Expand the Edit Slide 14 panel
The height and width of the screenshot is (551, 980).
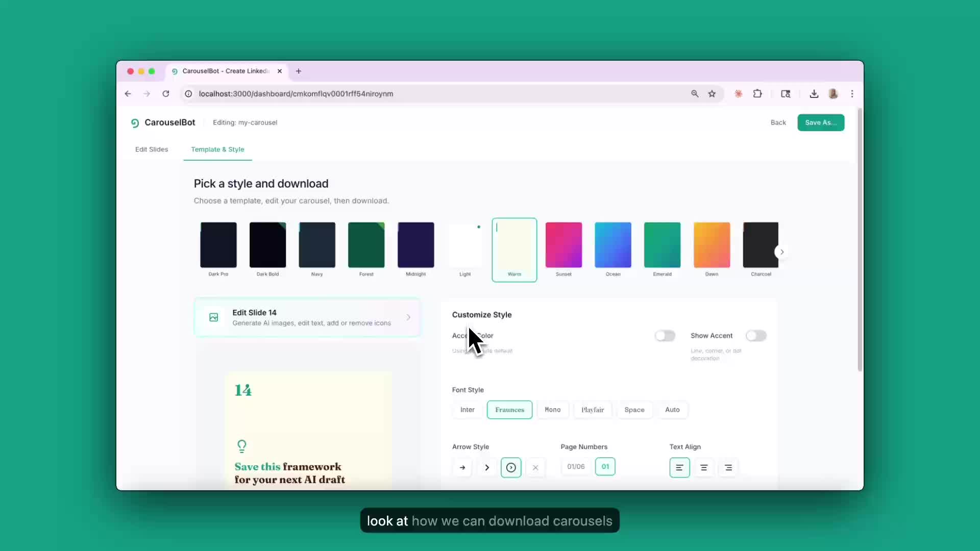pos(307,317)
